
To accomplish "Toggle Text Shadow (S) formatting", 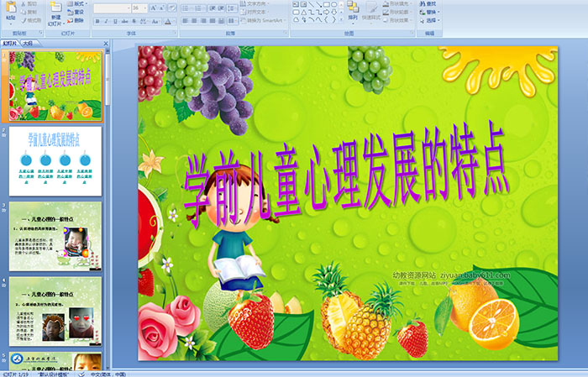I will [x=134, y=21].
